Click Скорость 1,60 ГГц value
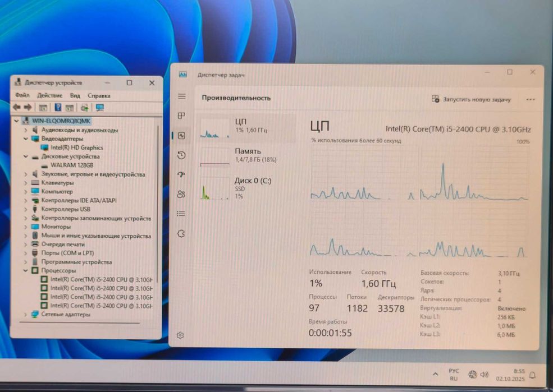 378,284
